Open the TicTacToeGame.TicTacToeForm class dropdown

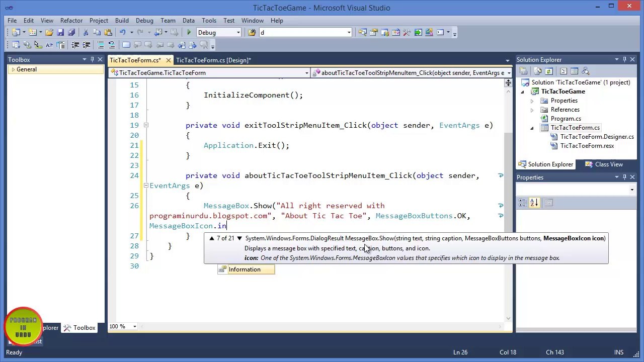tap(306, 73)
